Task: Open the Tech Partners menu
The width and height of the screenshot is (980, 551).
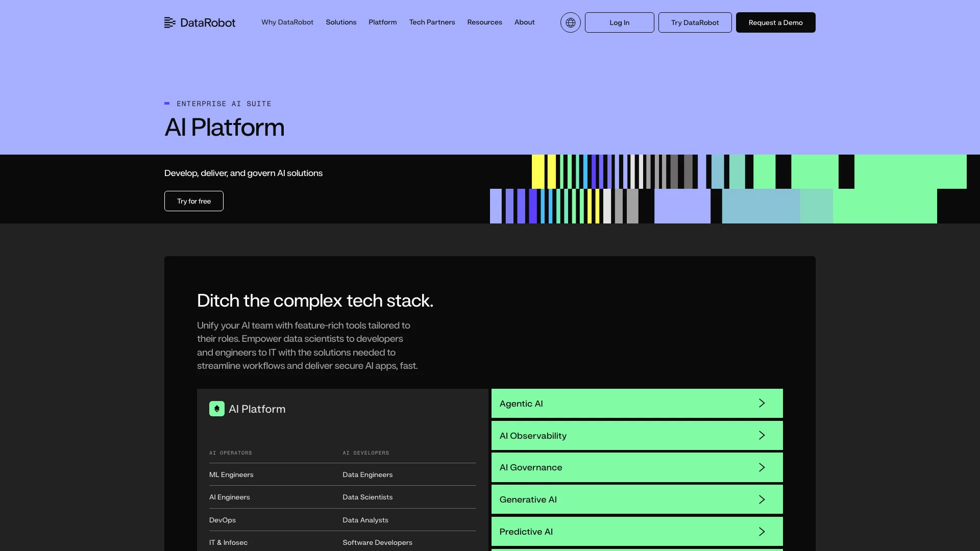Action: click(x=432, y=22)
